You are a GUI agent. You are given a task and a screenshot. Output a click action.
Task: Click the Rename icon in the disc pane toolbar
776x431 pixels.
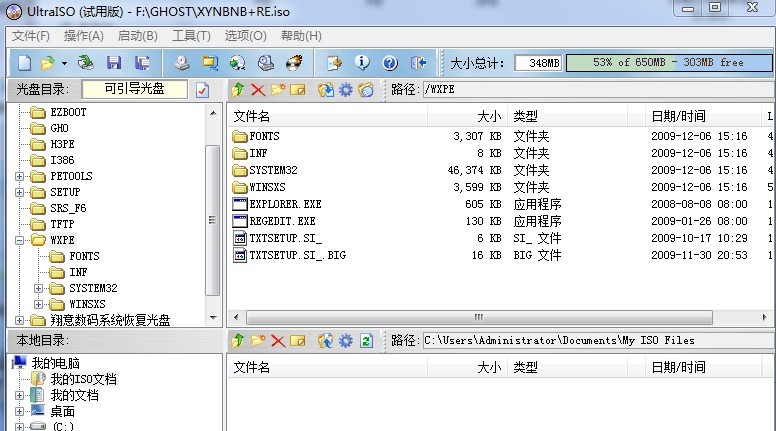(x=297, y=90)
